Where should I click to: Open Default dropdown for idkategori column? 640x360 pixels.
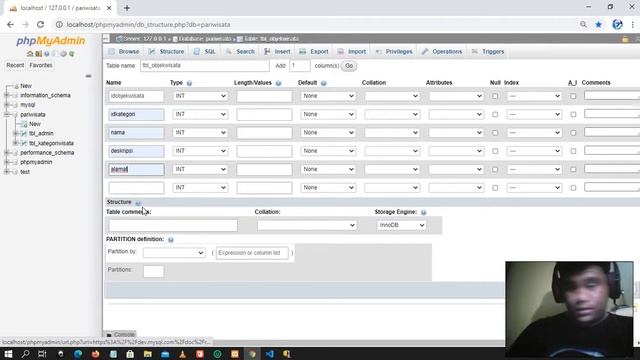[328, 114]
